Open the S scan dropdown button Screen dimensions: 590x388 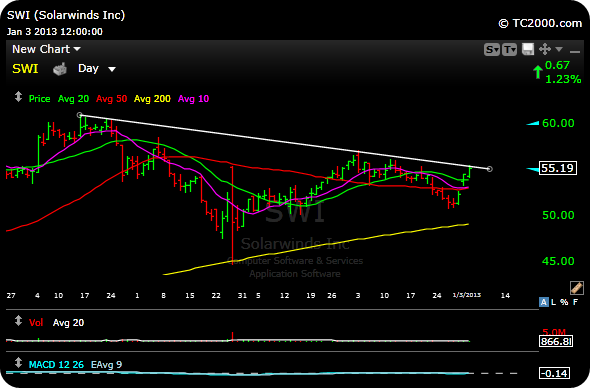492,49
